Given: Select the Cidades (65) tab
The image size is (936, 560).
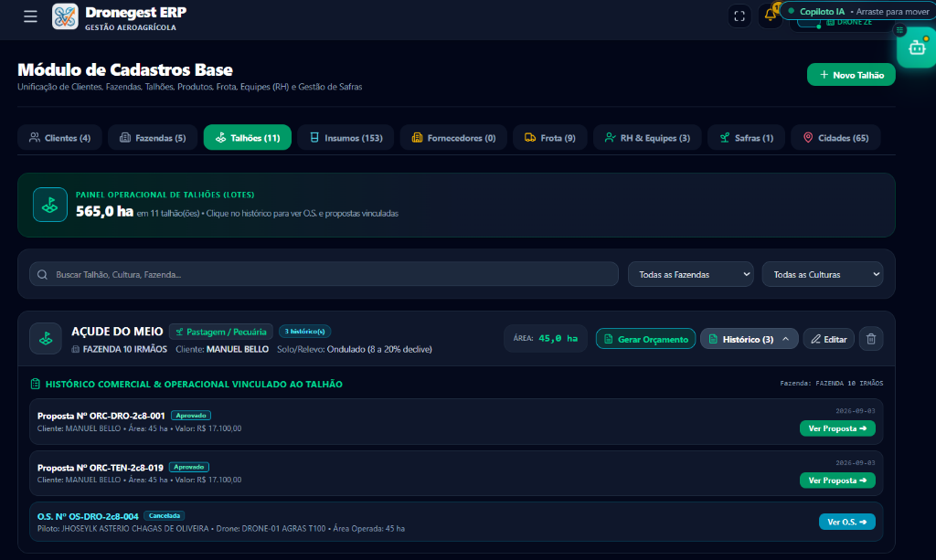Looking at the screenshot, I should (x=835, y=138).
